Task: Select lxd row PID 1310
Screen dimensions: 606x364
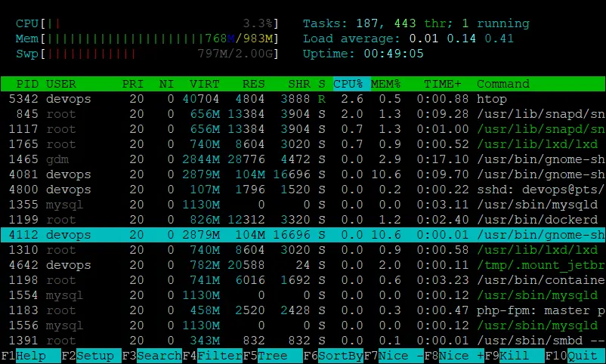Action: pos(303,250)
